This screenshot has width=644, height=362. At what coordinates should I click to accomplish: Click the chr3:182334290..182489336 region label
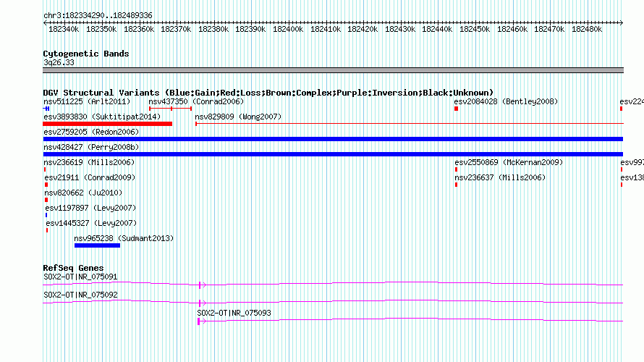coord(98,15)
